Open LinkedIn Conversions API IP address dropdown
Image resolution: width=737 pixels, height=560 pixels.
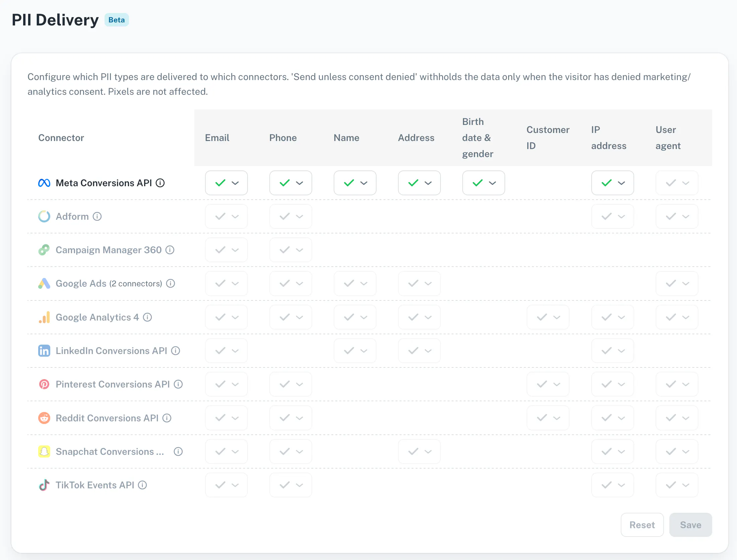click(x=613, y=351)
